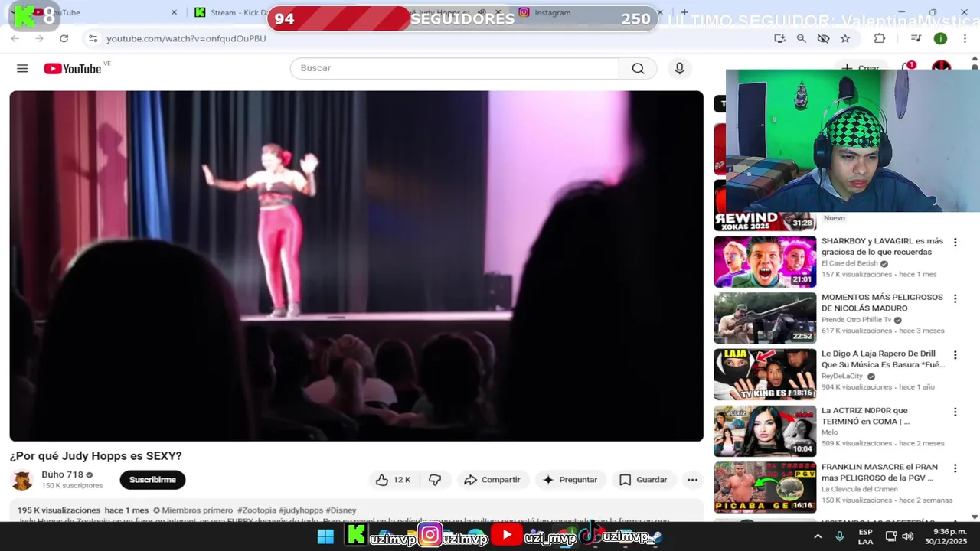
Task: Open options for La ACTRIZ N0P0R video
Action: pyautogui.click(x=955, y=412)
